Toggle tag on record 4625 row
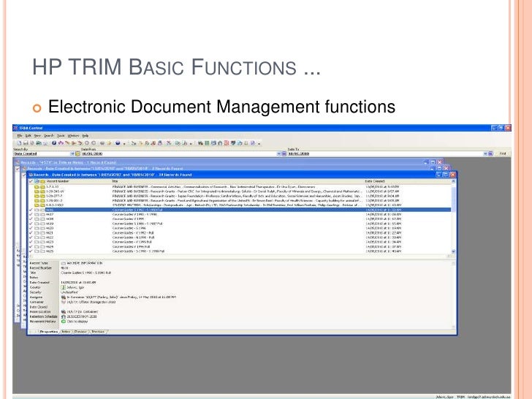 point(31,251)
